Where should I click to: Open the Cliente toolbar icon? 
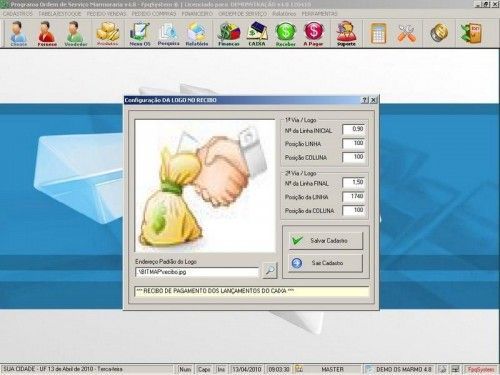(19, 33)
